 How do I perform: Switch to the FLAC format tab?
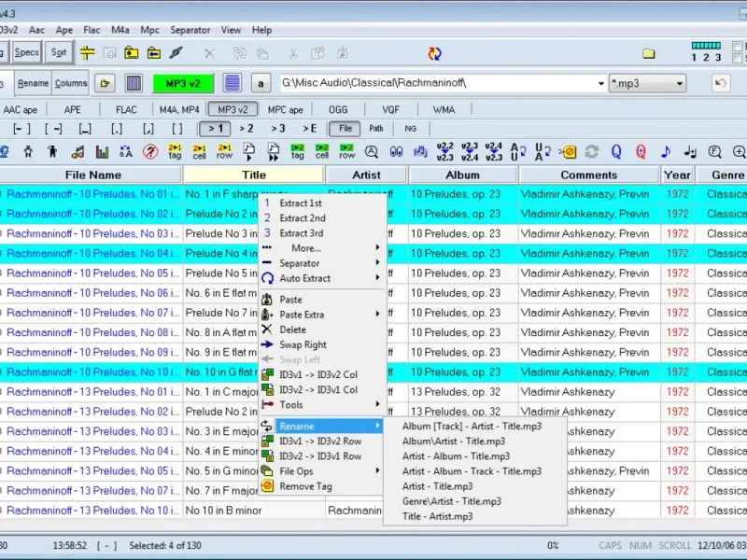[x=126, y=109]
